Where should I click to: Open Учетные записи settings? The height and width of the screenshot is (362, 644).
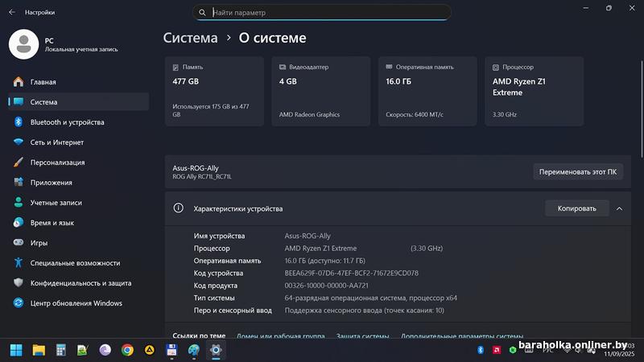[79, 203]
